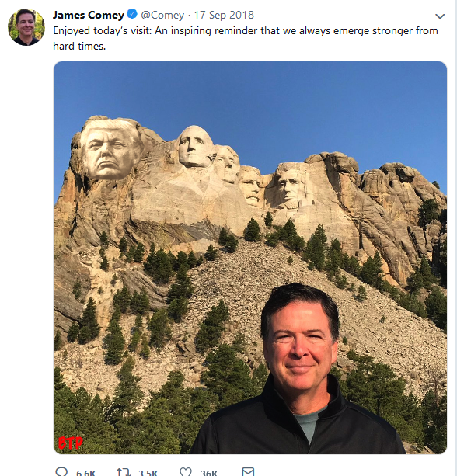The width and height of the screenshot is (457, 476).
Task: Open the tweet options chevron menu
Action: [x=440, y=16]
